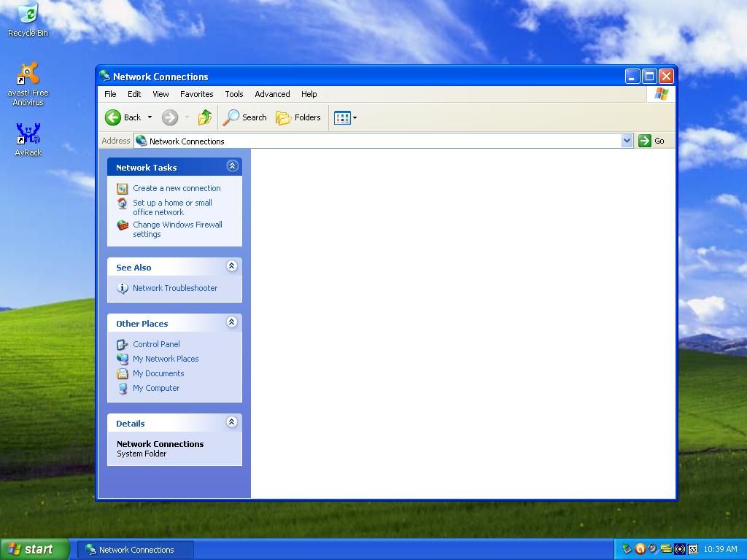Click the 10:39 AM system clock
The height and width of the screenshot is (560, 747).
(x=720, y=549)
